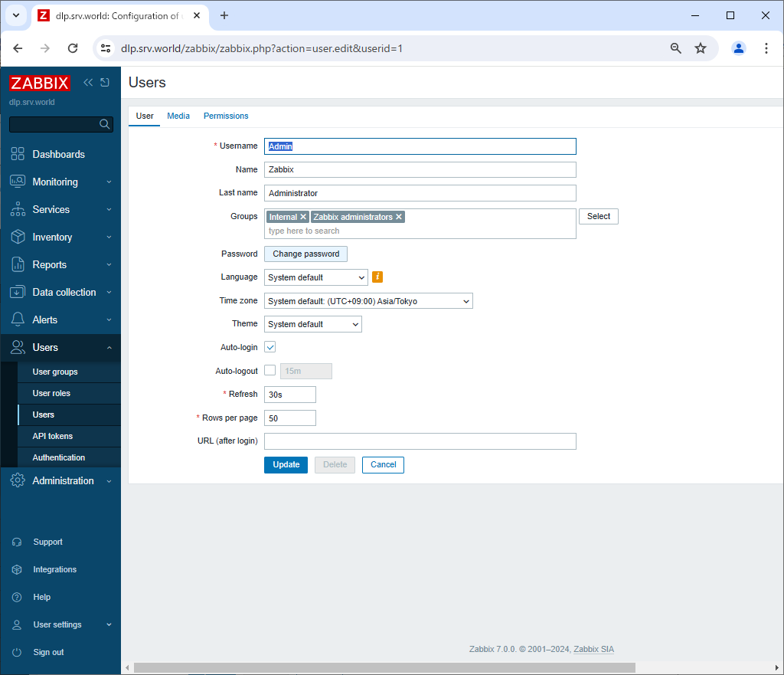Open the Theme dropdown
784x675 pixels.
click(312, 324)
